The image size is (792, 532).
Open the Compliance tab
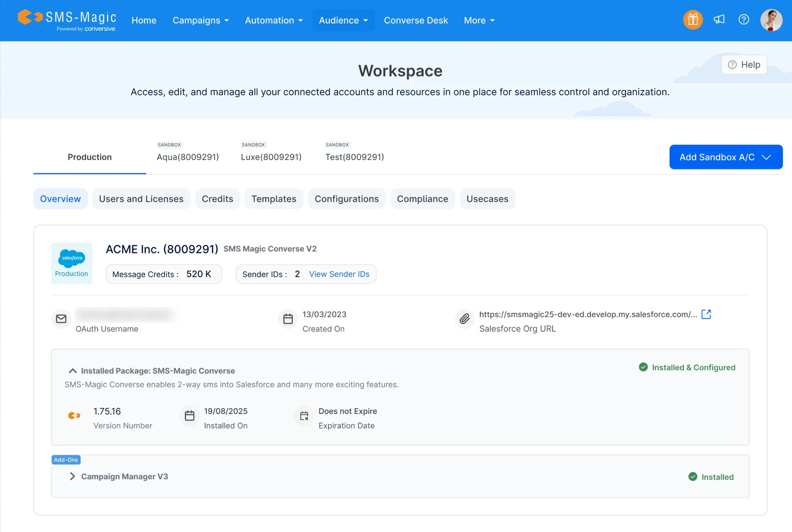tap(422, 199)
